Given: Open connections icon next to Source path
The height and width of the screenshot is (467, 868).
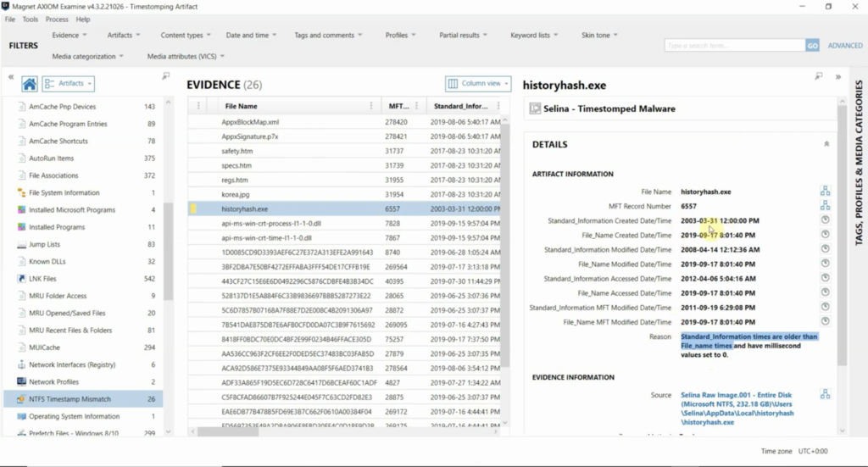Looking at the screenshot, I should click(x=826, y=394).
